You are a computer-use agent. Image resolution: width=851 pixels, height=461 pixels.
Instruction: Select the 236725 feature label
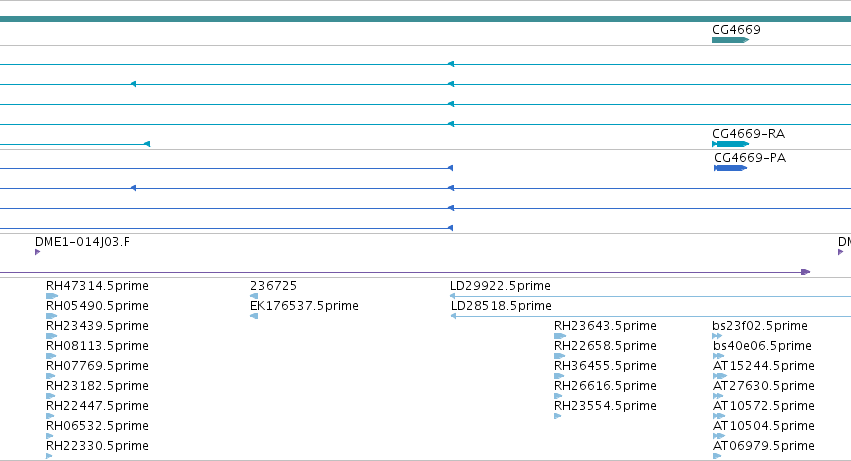(274, 286)
